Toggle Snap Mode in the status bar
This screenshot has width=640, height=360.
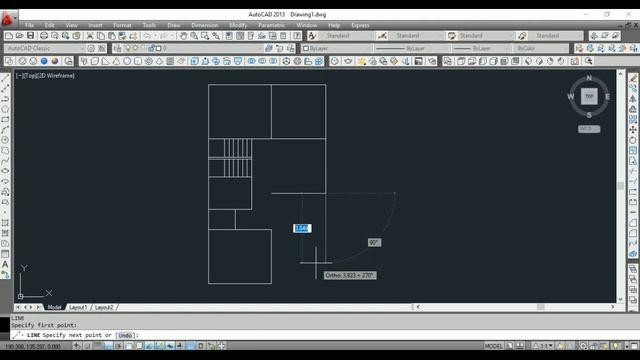[87, 346]
